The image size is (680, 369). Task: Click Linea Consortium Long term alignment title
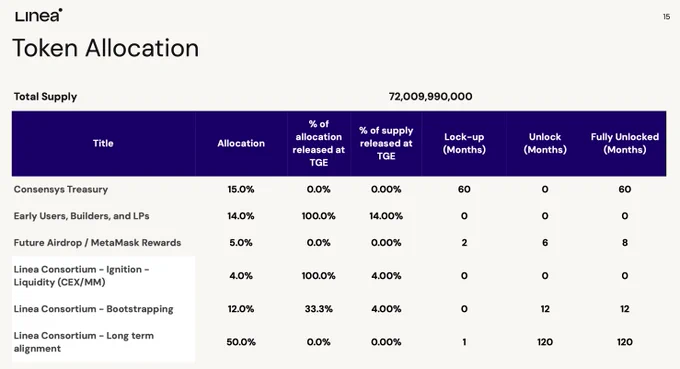tap(84, 342)
